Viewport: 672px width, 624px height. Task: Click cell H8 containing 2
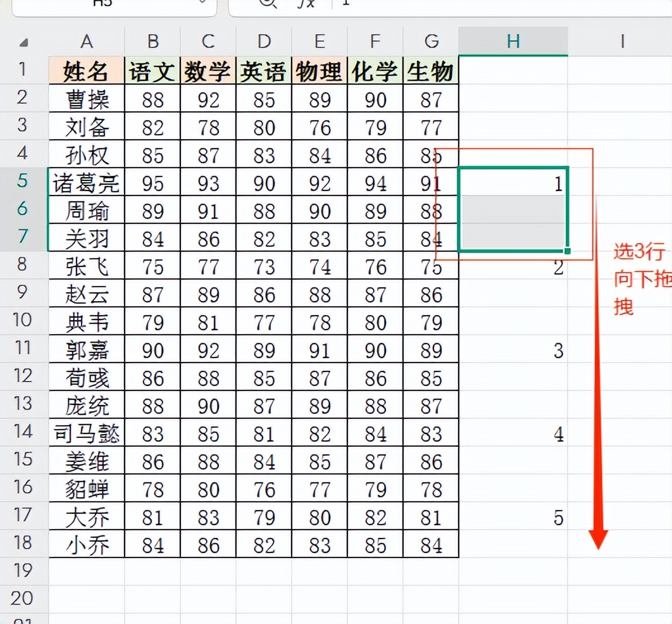point(513,266)
